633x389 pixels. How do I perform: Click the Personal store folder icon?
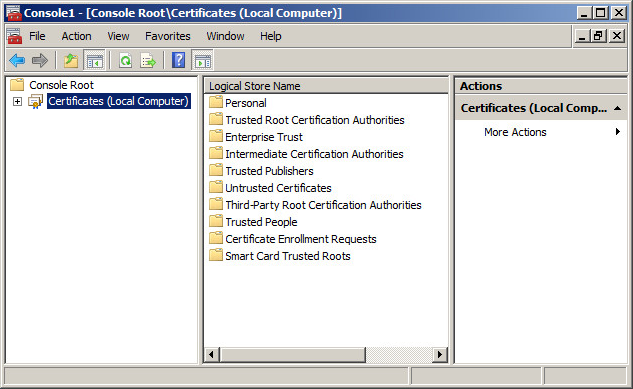pos(216,102)
